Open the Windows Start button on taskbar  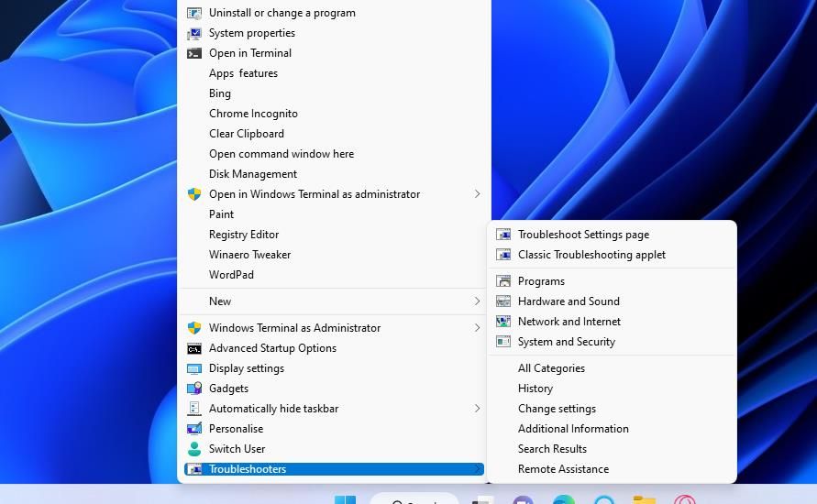345,499
